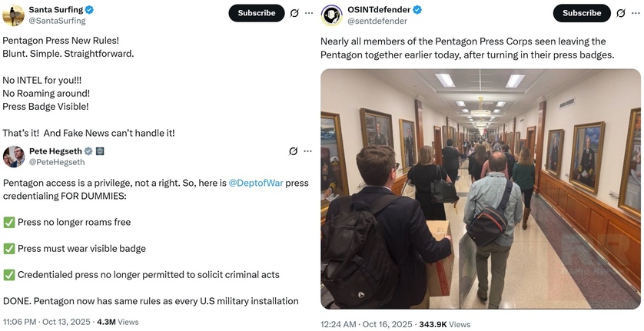
Task: Click the verified badge beside OSINTdefender
Action: 417,10
